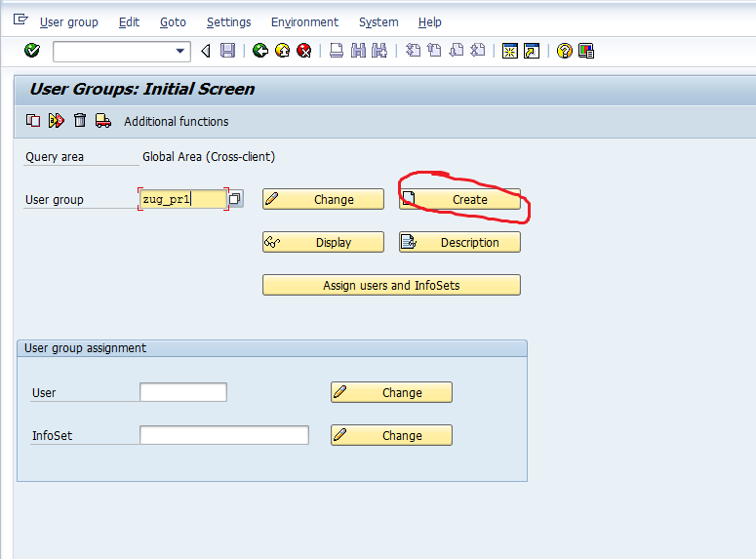Open the SAP window menu icon
This screenshot has height=559, width=756.
(x=20, y=20)
